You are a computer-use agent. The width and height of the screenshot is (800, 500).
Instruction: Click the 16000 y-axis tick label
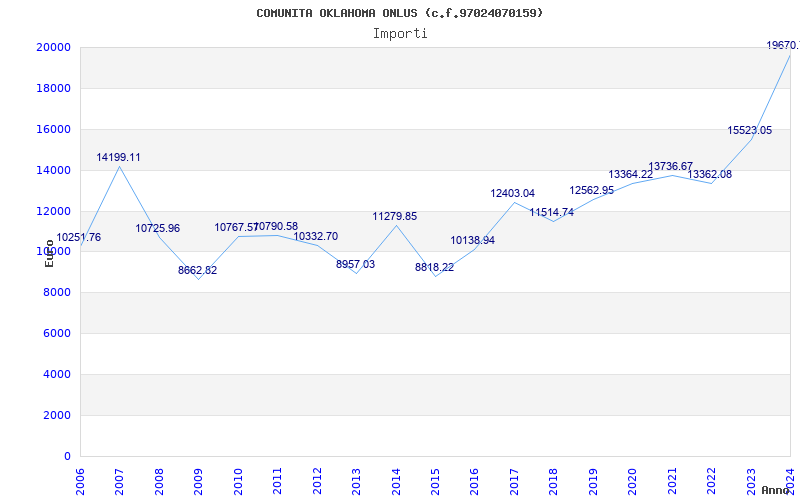(x=53, y=130)
